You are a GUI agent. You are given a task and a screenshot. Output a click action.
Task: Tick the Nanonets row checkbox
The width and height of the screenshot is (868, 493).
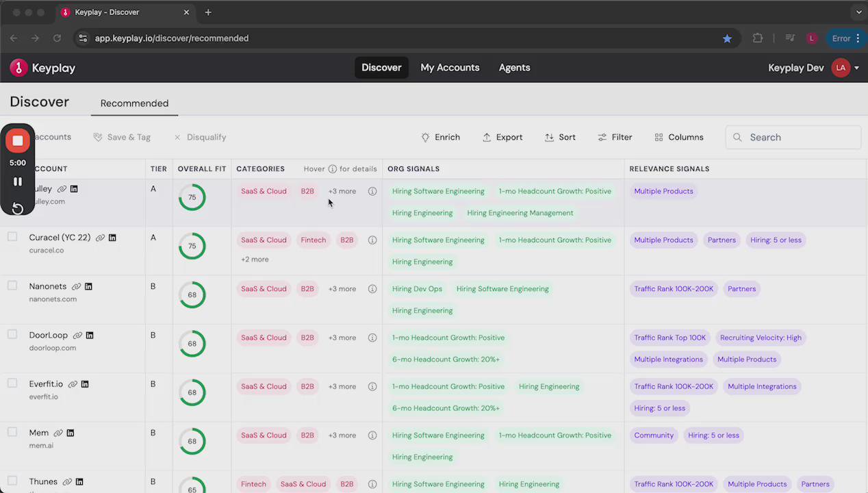12,286
